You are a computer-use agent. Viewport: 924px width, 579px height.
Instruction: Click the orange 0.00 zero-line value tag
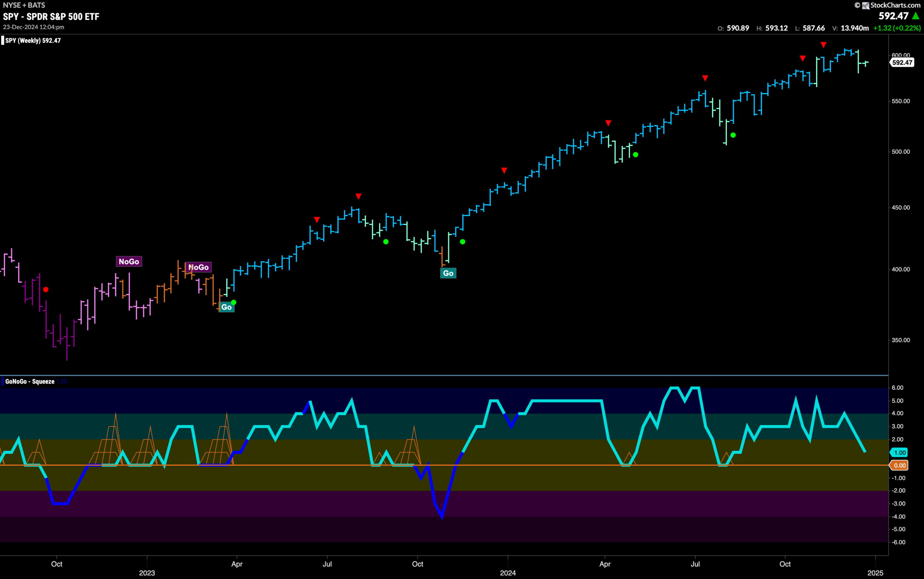pos(899,465)
